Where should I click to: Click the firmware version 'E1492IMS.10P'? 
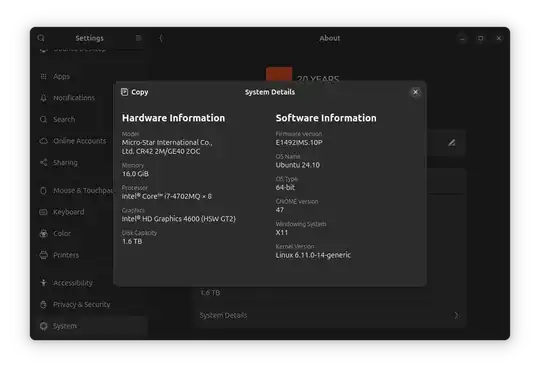[x=299, y=143]
